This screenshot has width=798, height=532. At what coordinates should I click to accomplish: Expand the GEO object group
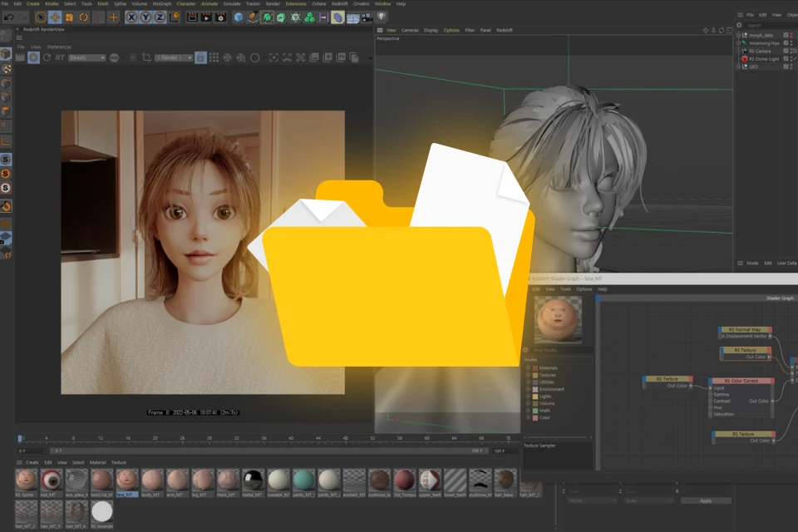tap(738, 66)
